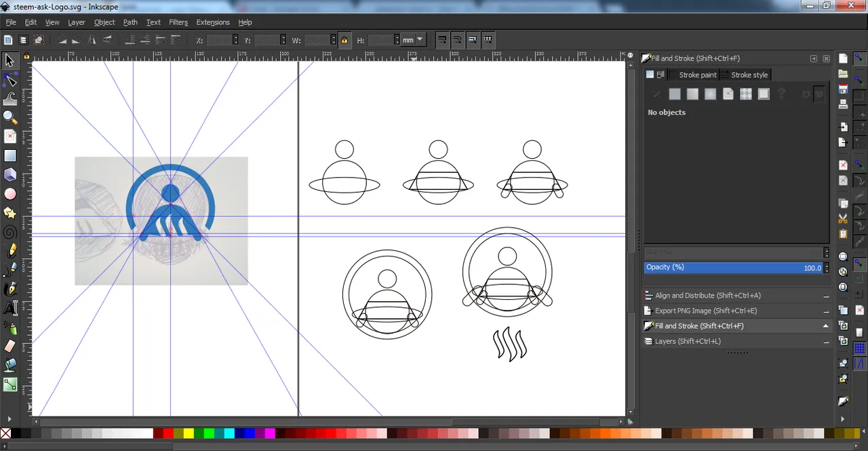Viewport: 868px width, 451px height.
Task: Select the Ellipse circle tool
Action: (x=9, y=194)
